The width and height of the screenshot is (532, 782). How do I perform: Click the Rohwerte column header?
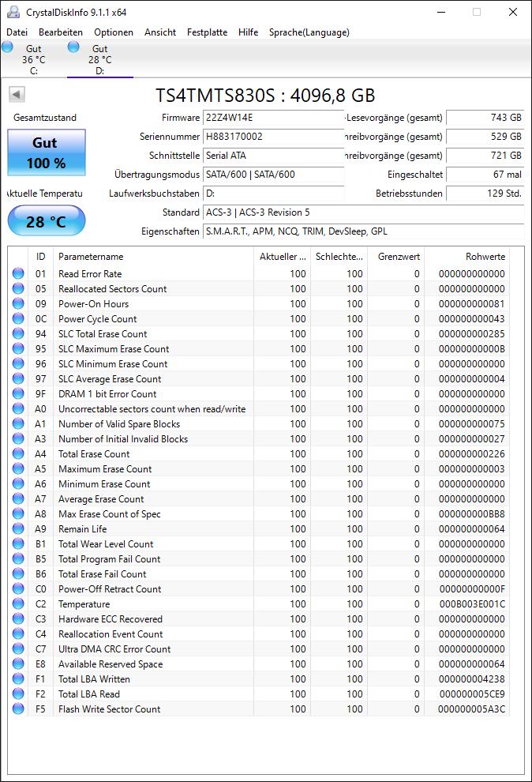(466, 257)
